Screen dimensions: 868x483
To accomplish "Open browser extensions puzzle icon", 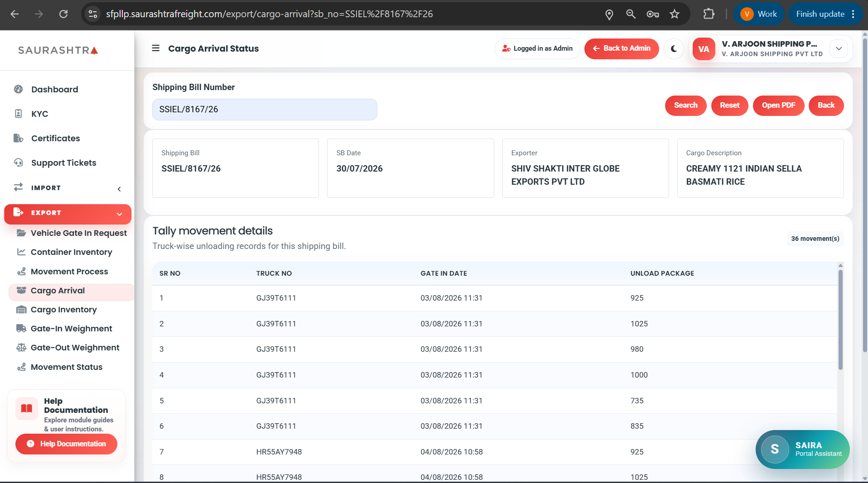I will coord(709,14).
